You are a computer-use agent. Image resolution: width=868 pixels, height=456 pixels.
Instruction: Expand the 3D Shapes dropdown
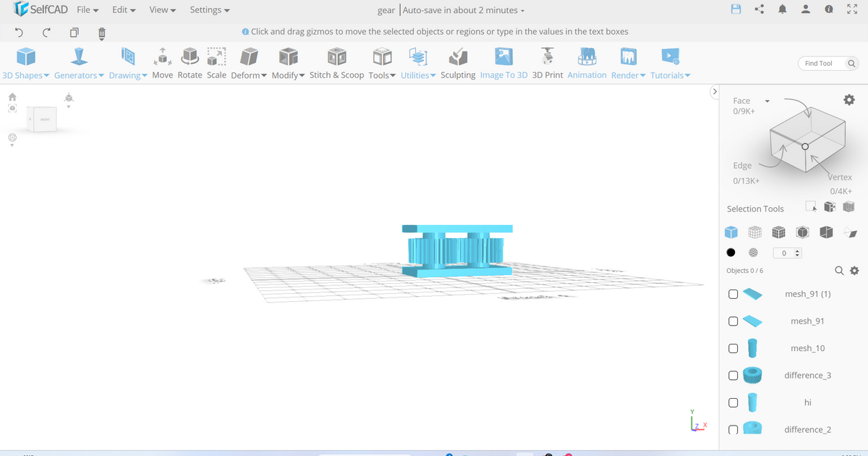(x=26, y=75)
